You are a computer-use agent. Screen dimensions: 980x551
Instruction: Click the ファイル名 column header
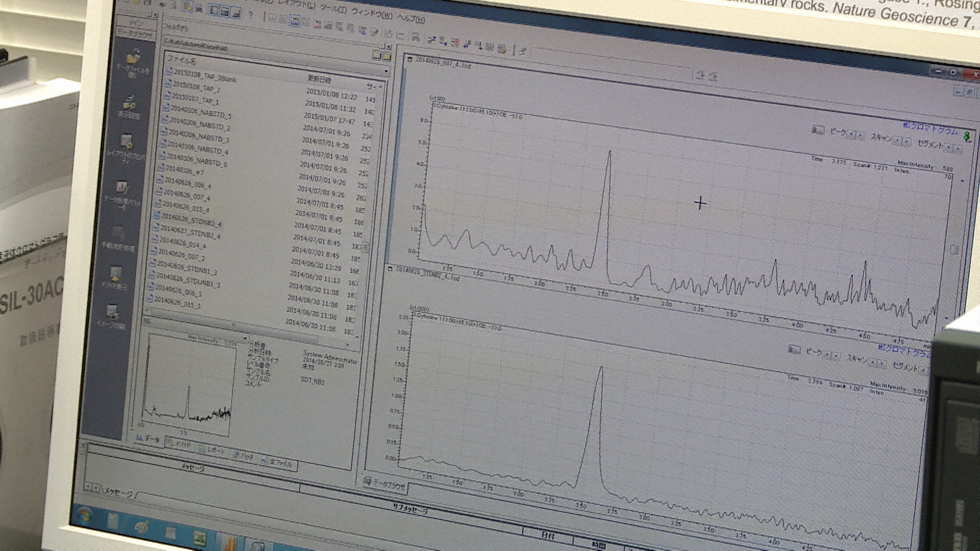click(x=182, y=61)
